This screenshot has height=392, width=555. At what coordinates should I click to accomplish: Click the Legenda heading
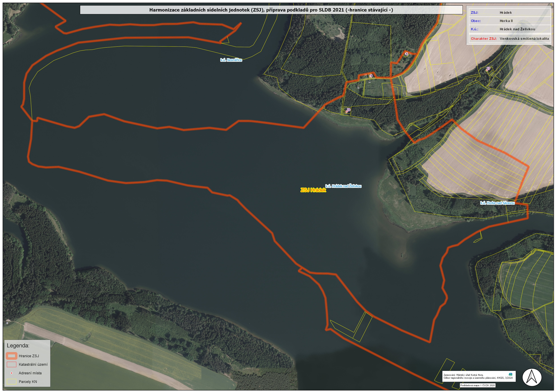point(18,345)
